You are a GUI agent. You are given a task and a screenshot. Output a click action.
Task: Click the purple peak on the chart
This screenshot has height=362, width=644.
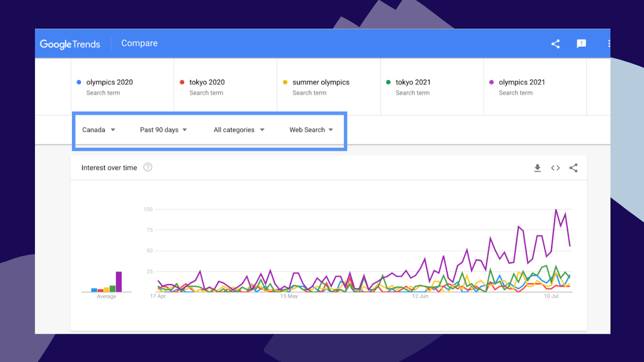[x=556, y=210]
